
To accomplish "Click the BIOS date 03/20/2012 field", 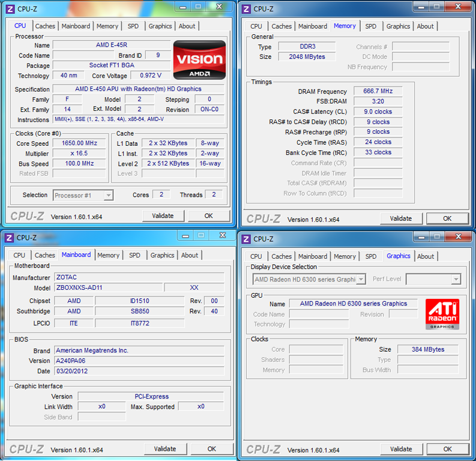I will [x=139, y=371].
